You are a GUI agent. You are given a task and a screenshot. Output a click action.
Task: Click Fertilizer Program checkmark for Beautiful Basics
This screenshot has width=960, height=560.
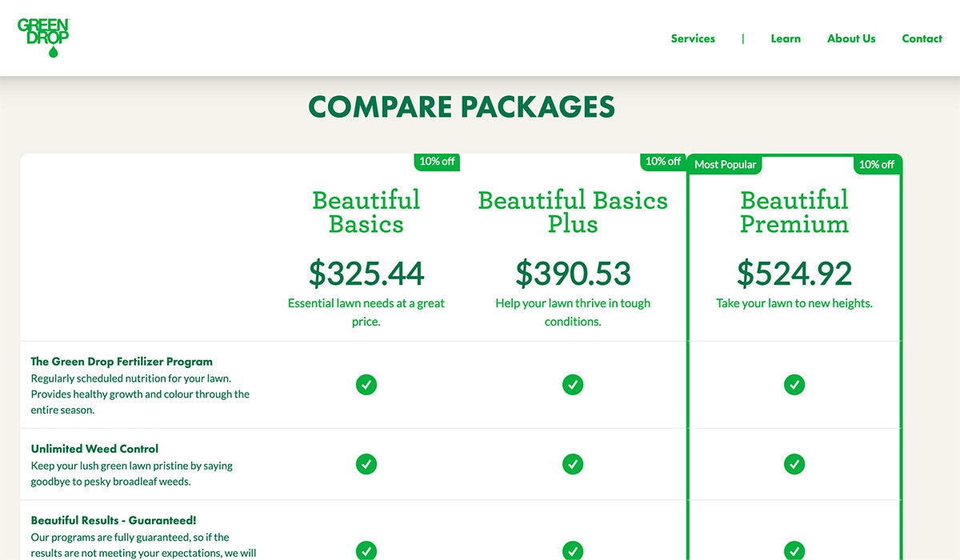click(x=366, y=385)
